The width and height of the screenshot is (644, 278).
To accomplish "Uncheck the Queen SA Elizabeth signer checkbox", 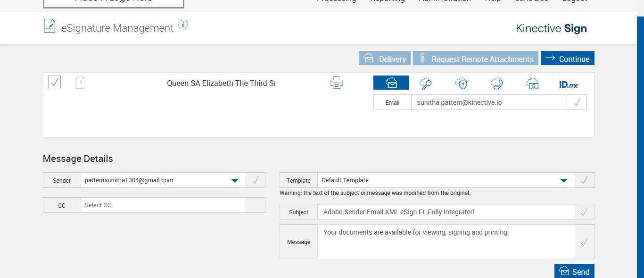I will coord(54,82).
